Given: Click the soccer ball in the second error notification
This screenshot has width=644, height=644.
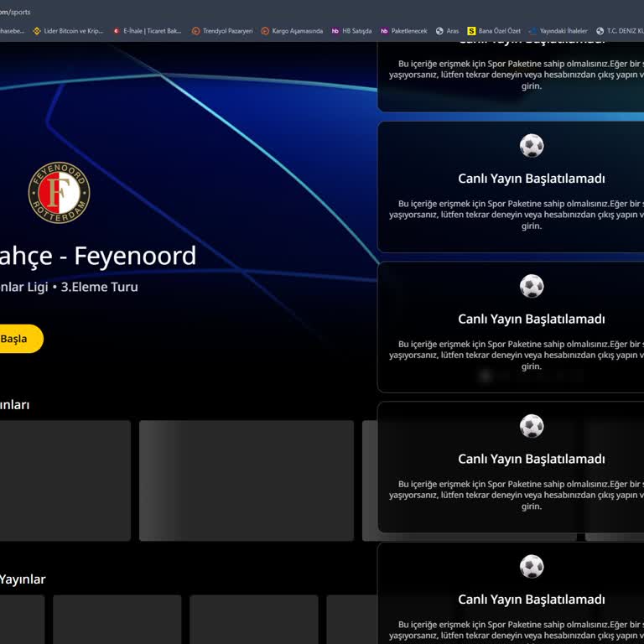Looking at the screenshot, I should [532, 146].
